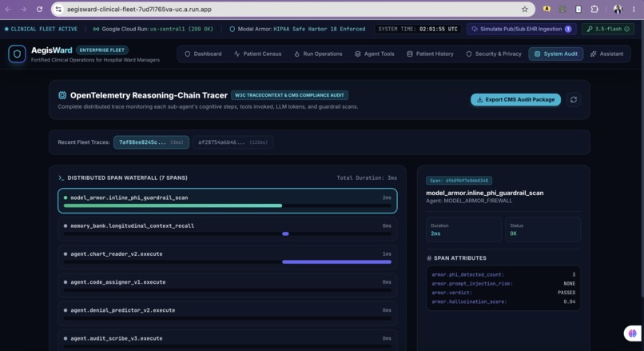
Task: Click the refresh traces icon button
Action: coord(574,99)
